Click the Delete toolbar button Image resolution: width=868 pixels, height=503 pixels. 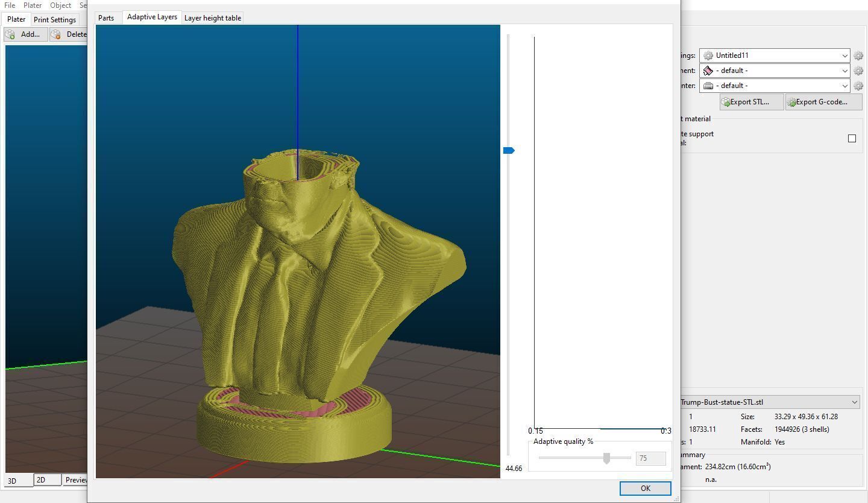pyautogui.click(x=68, y=34)
